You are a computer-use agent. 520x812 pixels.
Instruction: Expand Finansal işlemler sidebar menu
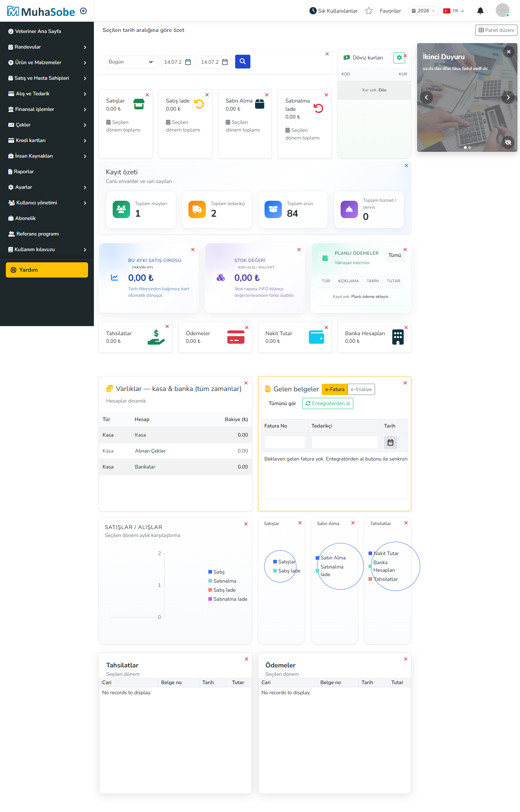point(47,109)
